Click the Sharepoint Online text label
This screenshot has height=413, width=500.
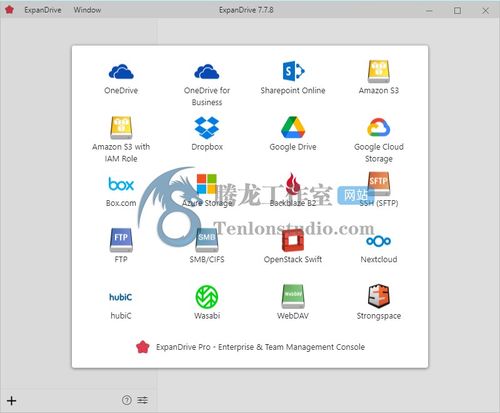pos(293,90)
